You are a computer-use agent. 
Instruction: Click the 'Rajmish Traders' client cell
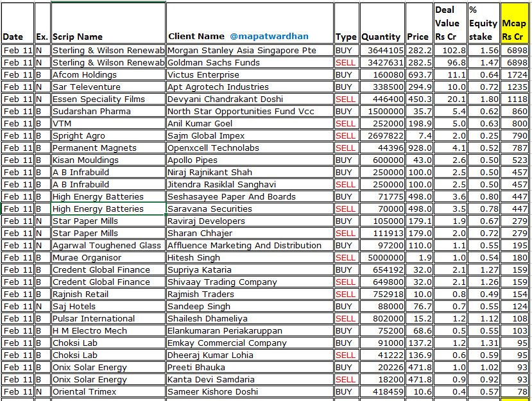pos(250,294)
